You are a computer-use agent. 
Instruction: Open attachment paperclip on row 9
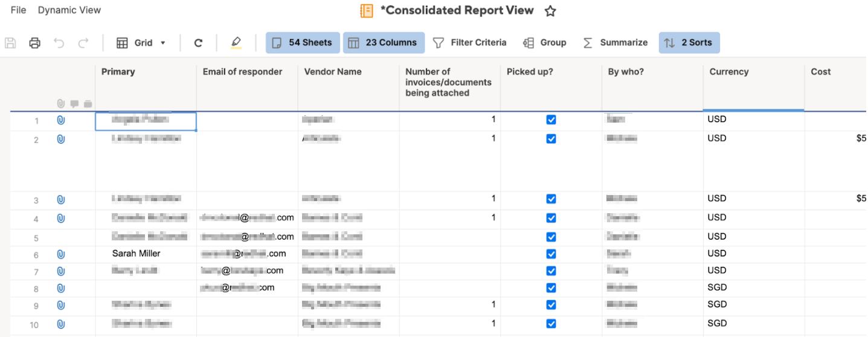pyautogui.click(x=60, y=306)
